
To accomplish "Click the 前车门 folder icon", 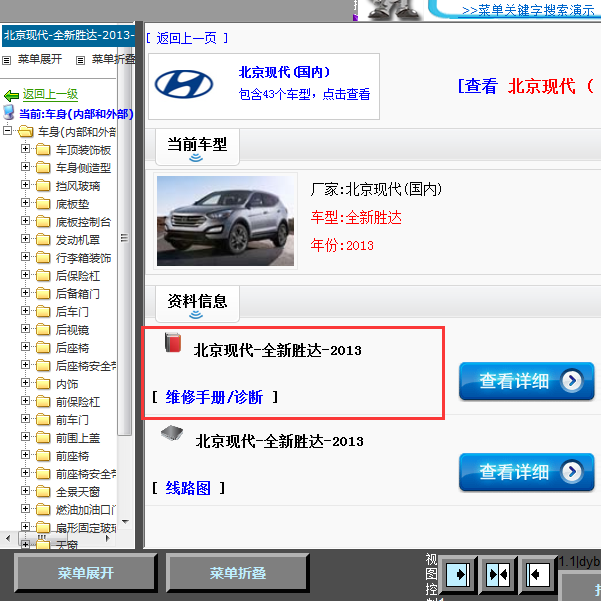I will tap(43, 420).
